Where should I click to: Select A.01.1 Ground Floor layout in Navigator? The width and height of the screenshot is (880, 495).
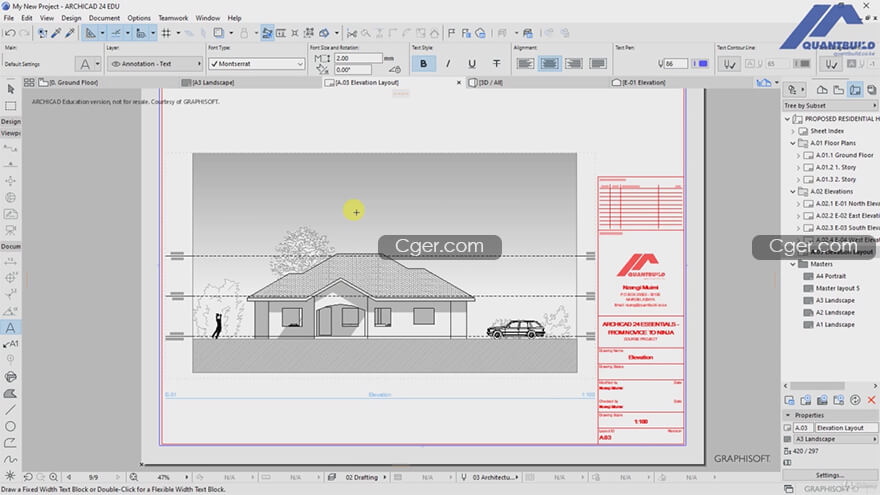[844, 155]
